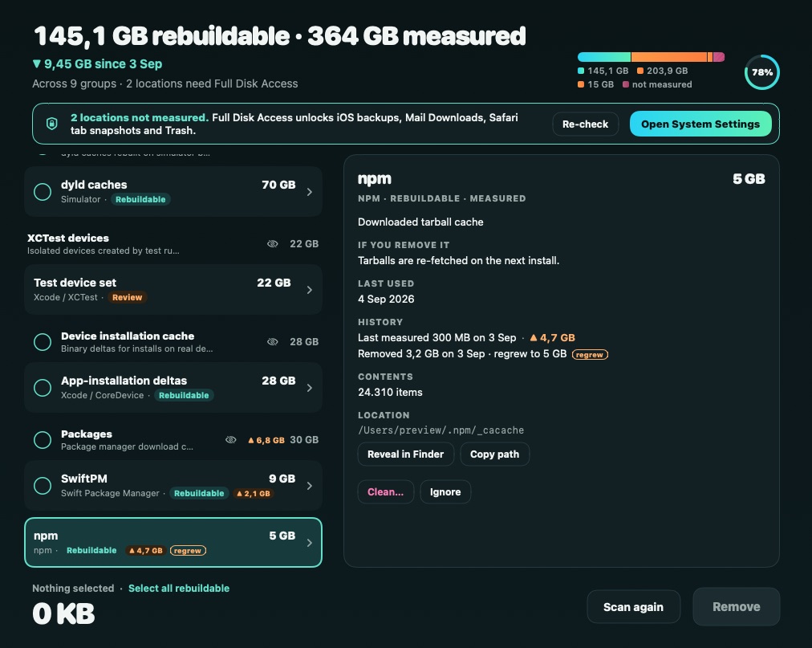Click Scan again

(633, 607)
